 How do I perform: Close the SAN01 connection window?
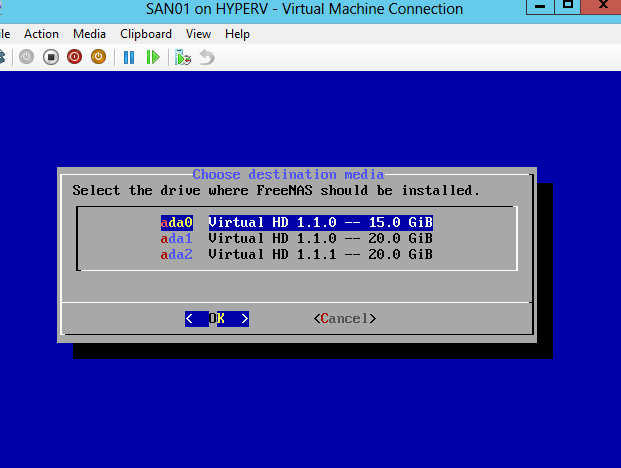(602, 7)
